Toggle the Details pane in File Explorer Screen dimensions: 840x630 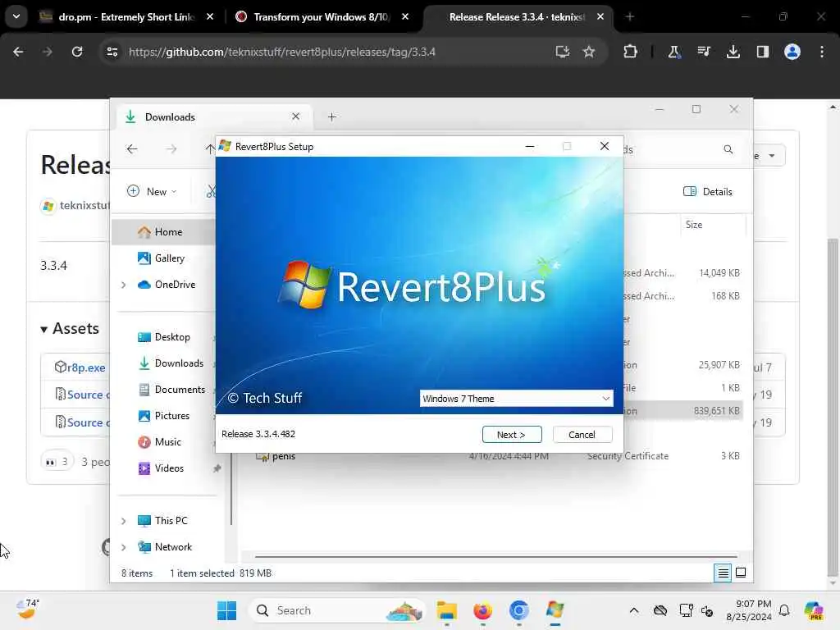point(708,192)
